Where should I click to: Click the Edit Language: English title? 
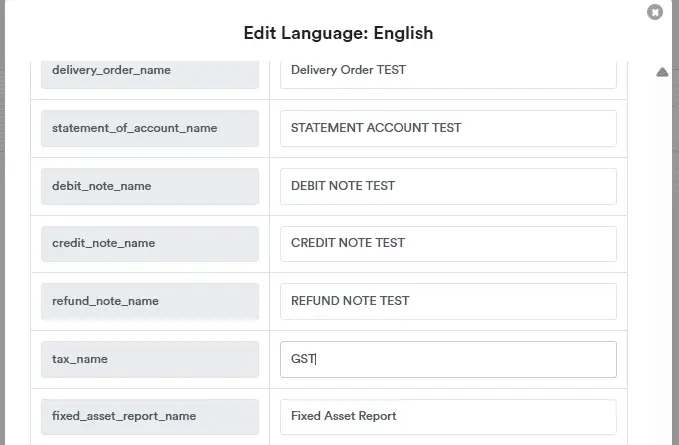338,33
